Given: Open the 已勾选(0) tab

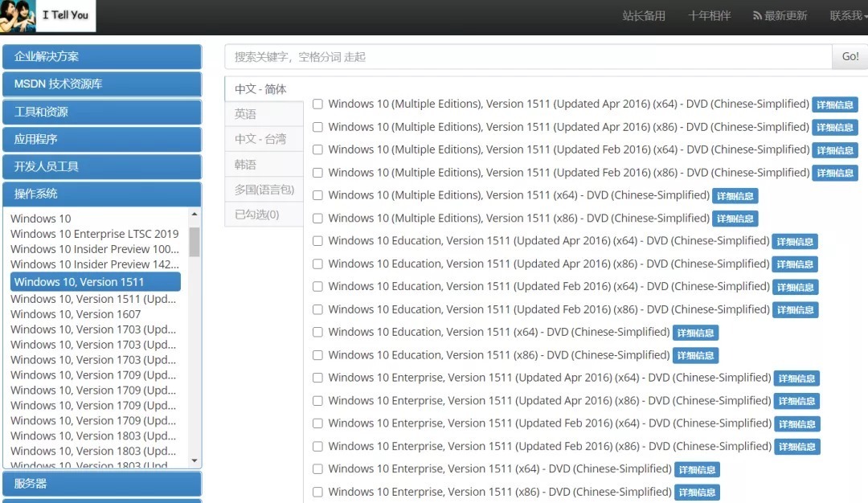Looking at the screenshot, I should pos(257,215).
